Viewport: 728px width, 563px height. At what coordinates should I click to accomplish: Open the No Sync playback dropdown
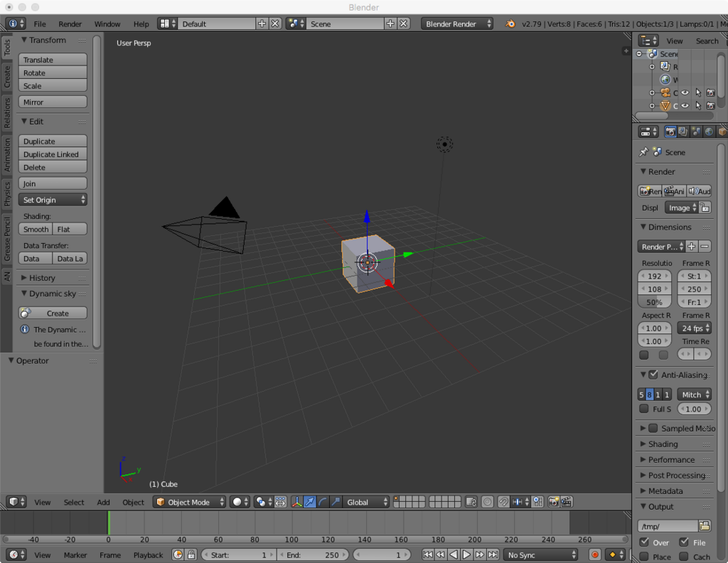(541, 554)
